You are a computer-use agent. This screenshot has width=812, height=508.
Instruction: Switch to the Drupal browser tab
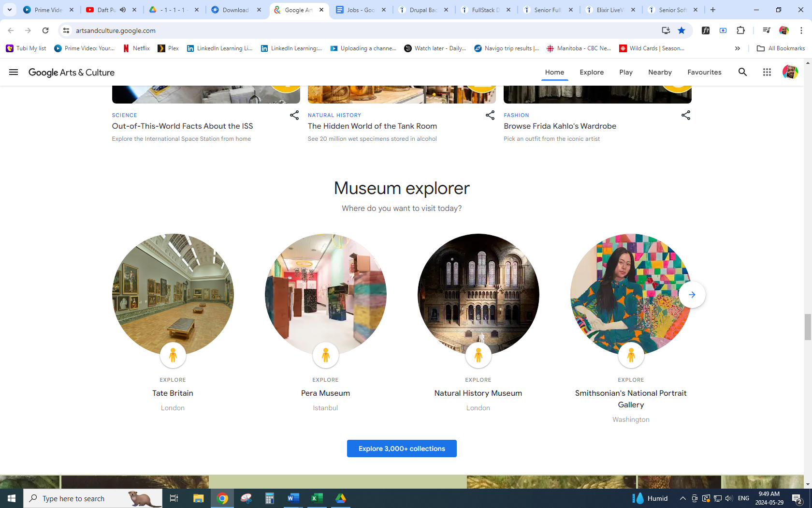(423, 10)
